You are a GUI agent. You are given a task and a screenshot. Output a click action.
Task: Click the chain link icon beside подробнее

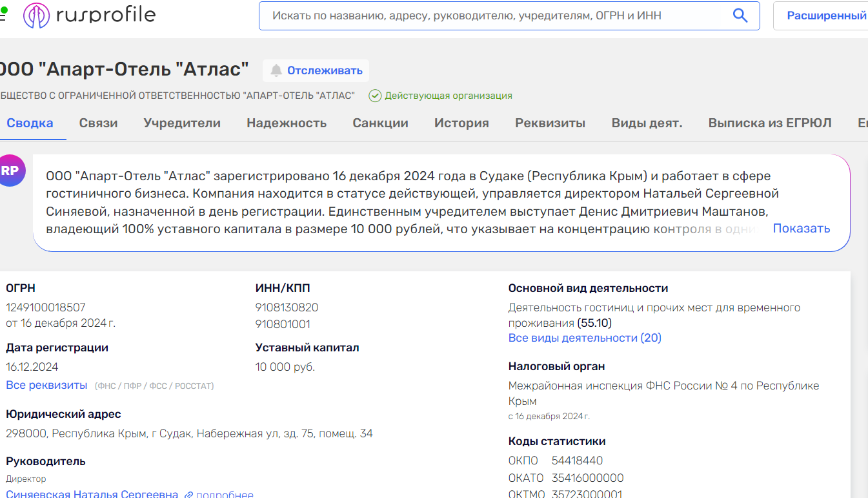188,493
